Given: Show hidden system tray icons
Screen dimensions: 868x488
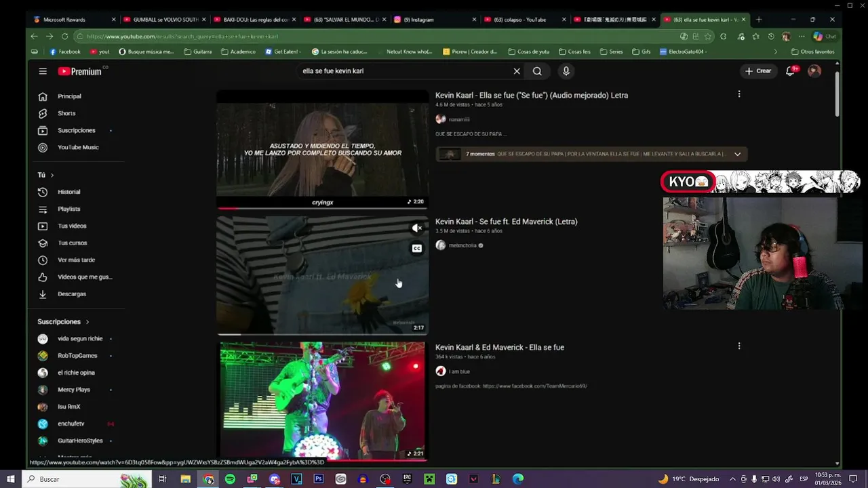Looking at the screenshot, I should click(732, 479).
